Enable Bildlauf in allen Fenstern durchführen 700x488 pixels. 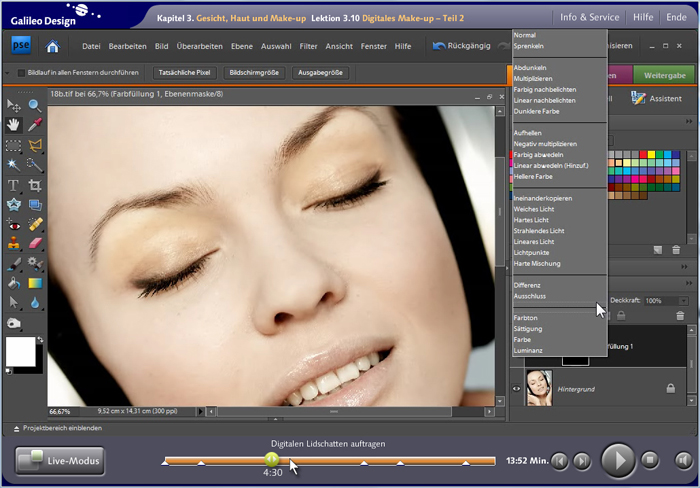point(21,73)
